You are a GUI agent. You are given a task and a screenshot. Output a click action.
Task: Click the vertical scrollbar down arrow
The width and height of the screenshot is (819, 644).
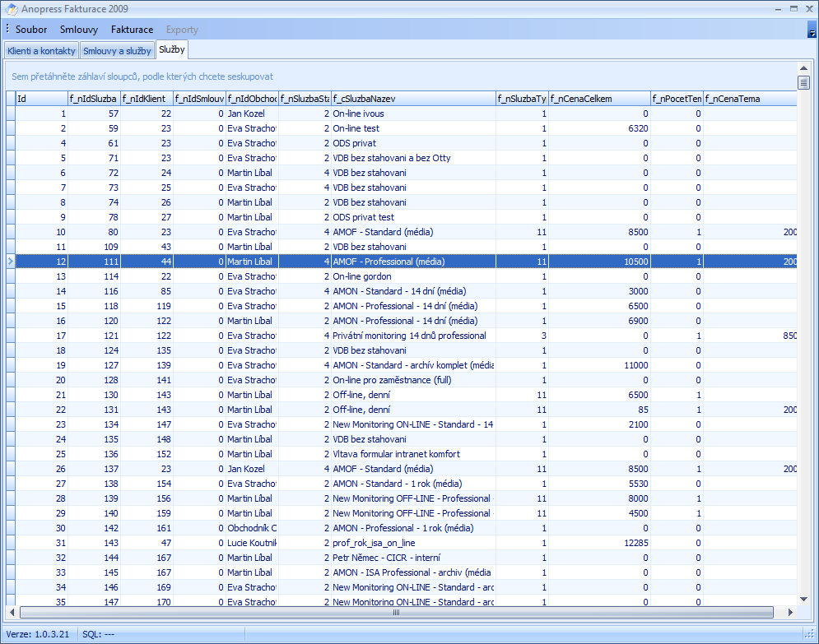803,599
